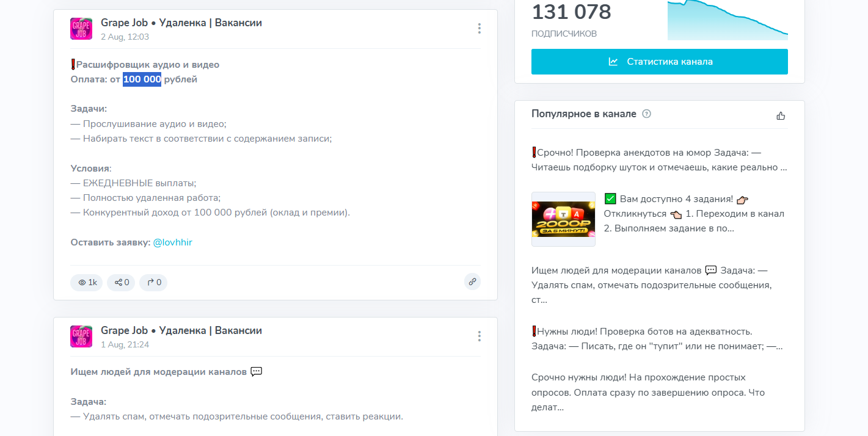Open the @lovhhir contact link
This screenshot has height=436, width=868.
pos(173,242)
